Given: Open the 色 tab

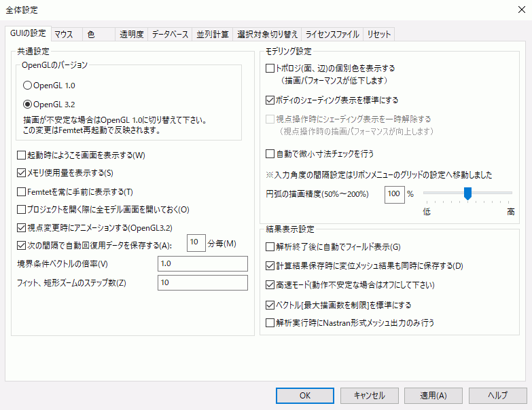Looking at the screenshot, I should 91,35.
